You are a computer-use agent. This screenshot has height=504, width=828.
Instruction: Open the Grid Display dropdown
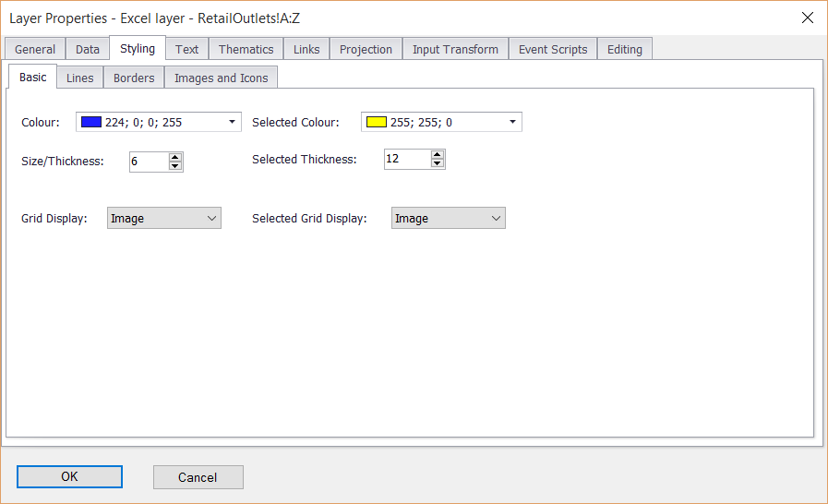coord(164,218)
